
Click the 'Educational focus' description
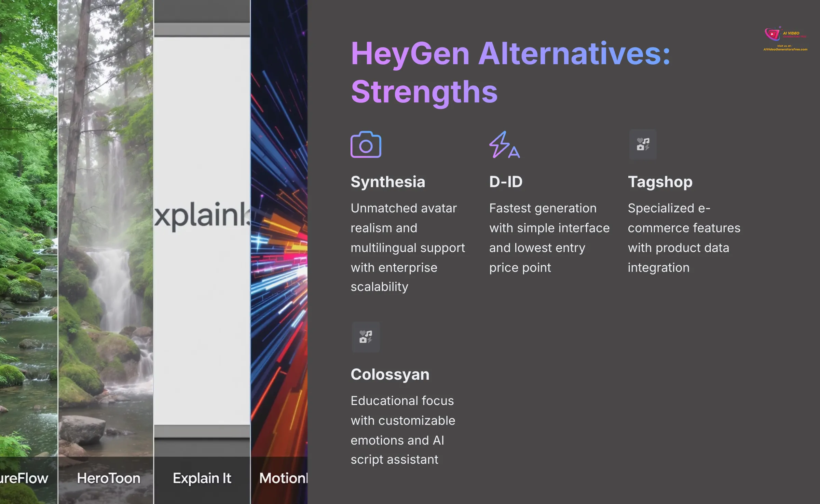(403, 430)
